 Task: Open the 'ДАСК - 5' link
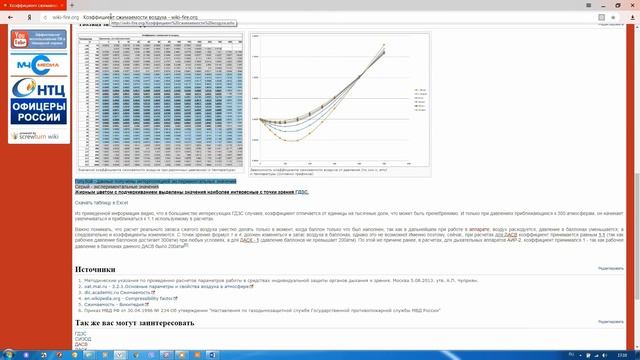click(x=249, y=240)
